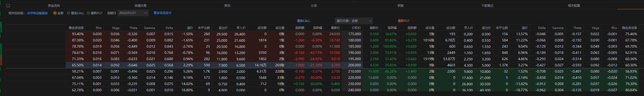Expand the 展示行数 全部 dropdown

[354, 21]
